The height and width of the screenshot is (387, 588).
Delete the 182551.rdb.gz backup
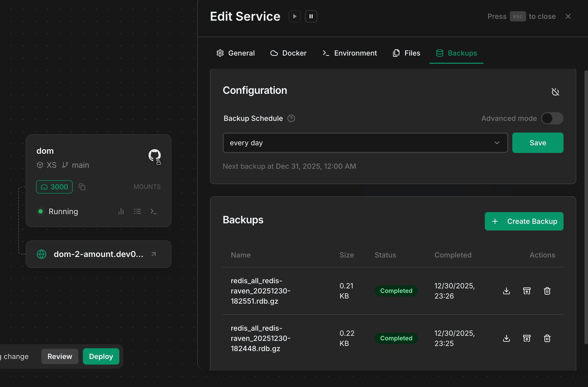click(x=547, y=291)
